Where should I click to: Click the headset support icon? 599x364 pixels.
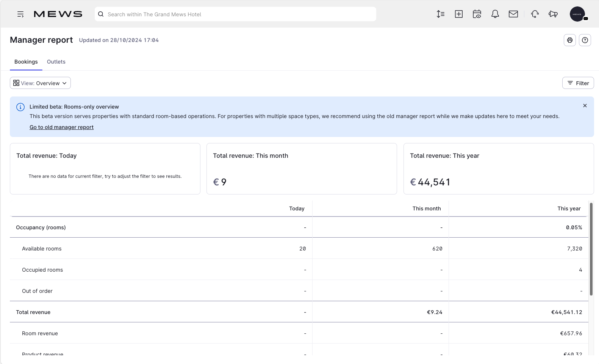(x=535, y=14)
